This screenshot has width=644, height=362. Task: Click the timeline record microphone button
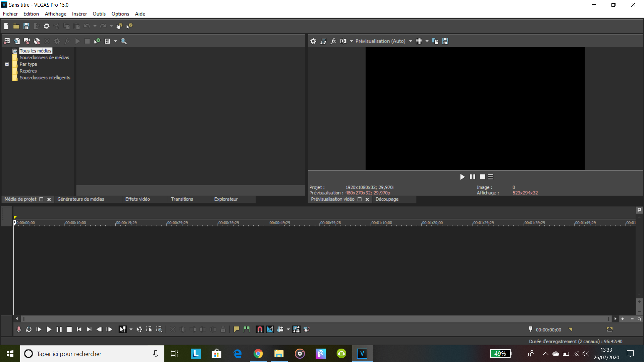click(19, 329)
